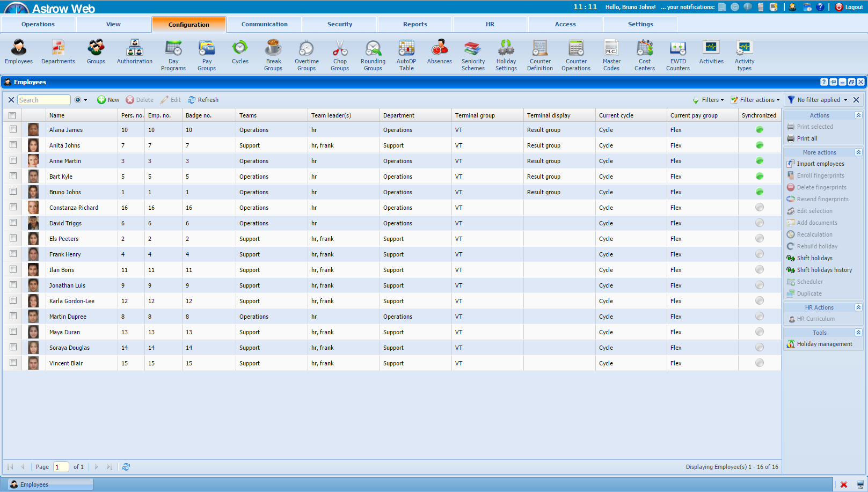The width and height of the screenshot is (868, 492).
Task: Click the New employee button
Action: [x=108, y=100]
